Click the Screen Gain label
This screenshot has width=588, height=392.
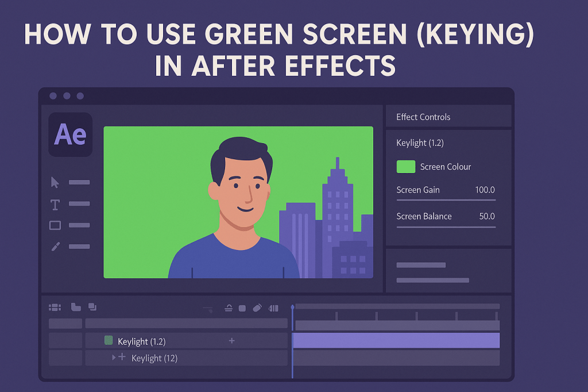(x=418, y=190)
